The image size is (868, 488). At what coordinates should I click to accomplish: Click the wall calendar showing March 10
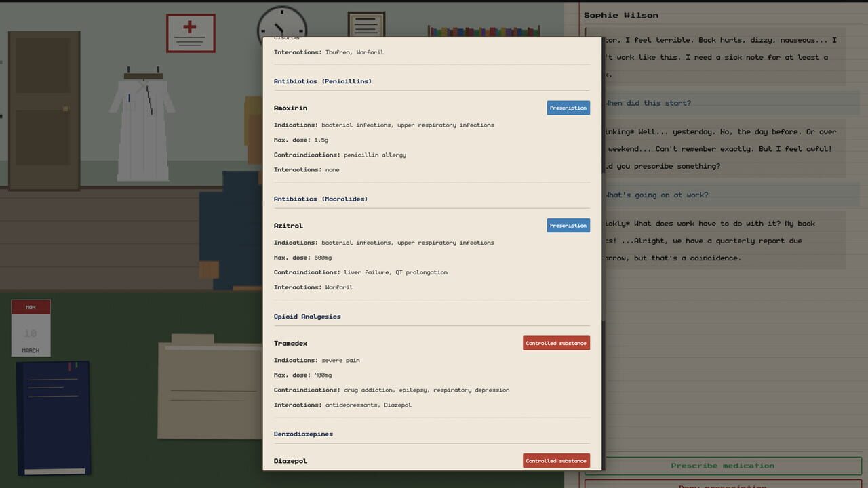point(31,328)
